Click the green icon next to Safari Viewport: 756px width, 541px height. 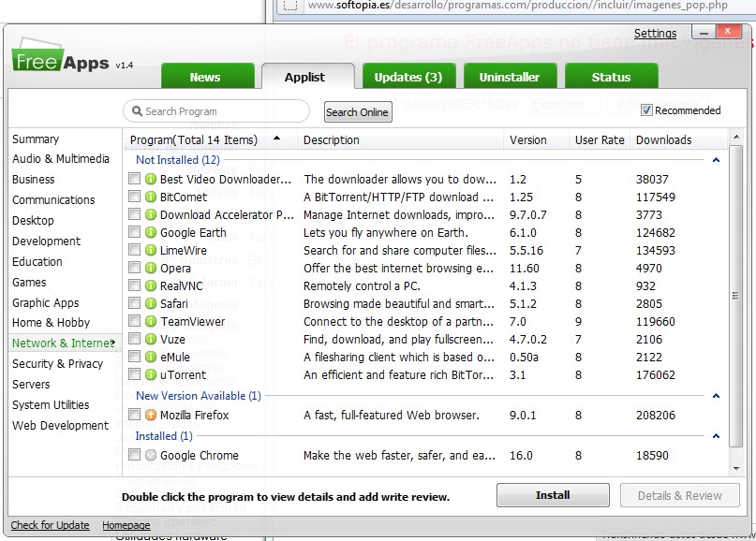point(151,303)
